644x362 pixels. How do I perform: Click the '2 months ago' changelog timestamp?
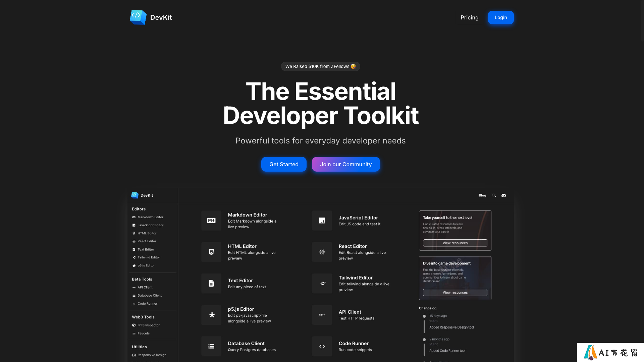tap(439, 339)
